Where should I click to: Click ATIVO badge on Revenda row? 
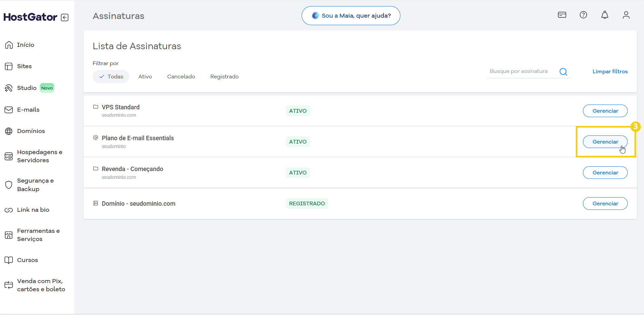(298, 172)
